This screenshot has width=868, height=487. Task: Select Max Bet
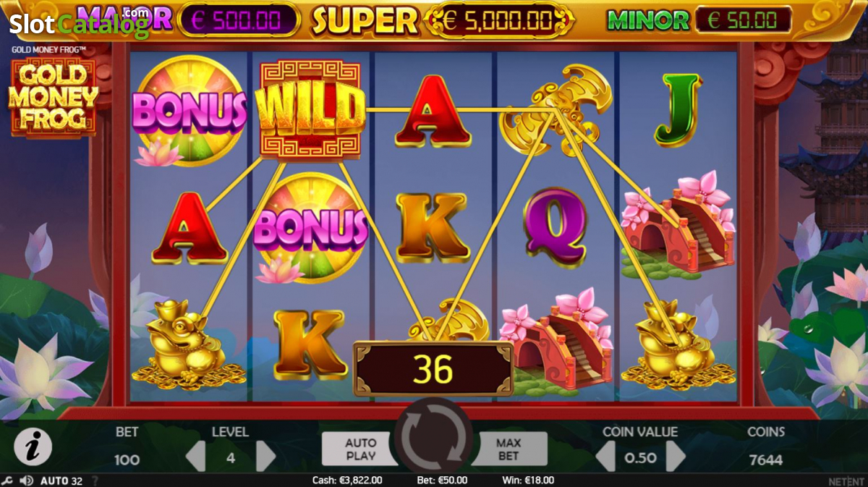coord(509,449)
